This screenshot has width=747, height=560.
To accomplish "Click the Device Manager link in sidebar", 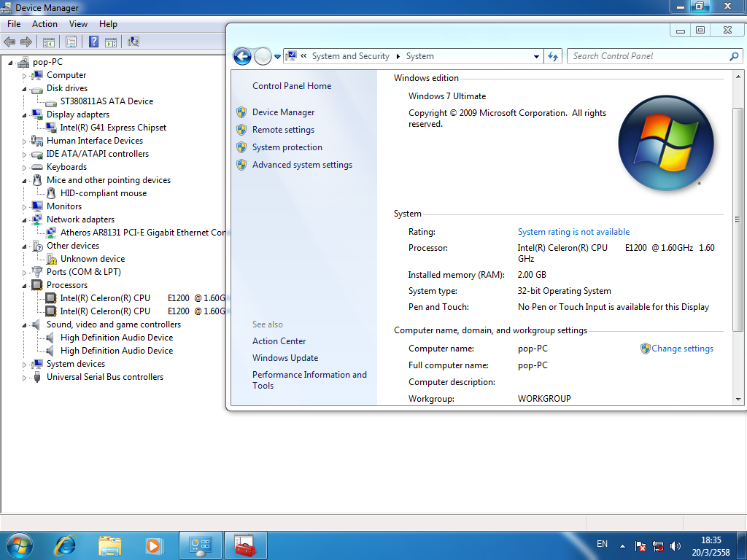I will [284, 112].
